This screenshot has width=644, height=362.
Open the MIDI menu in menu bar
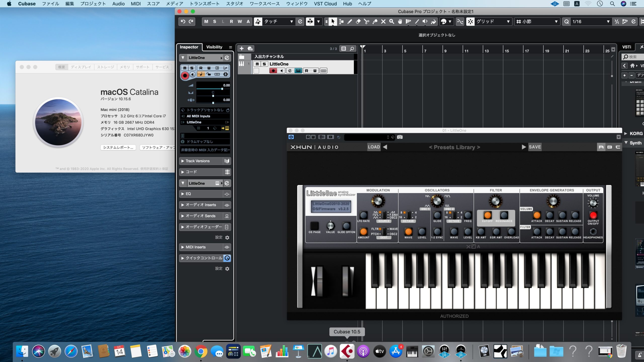pos(136,4)
